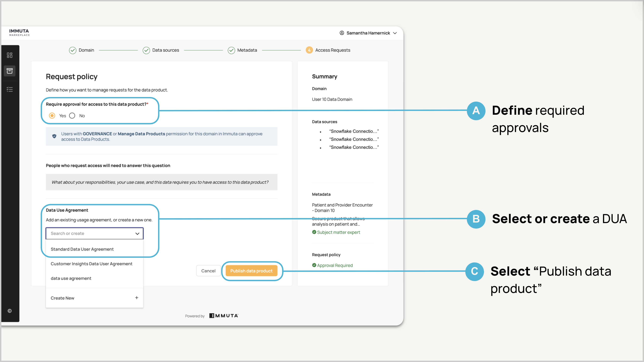
Task: Select Yes for require approval
Action: (x=52, y=116)
